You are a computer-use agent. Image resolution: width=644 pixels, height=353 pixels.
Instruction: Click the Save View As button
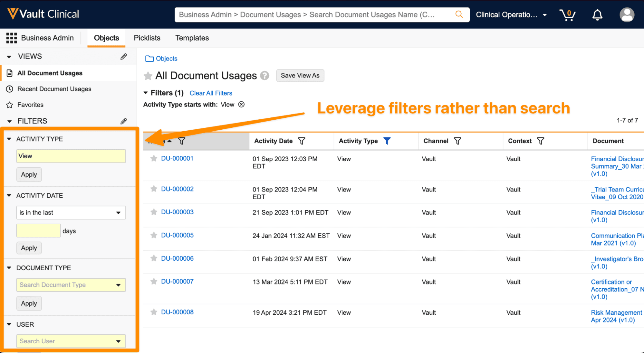300,76
